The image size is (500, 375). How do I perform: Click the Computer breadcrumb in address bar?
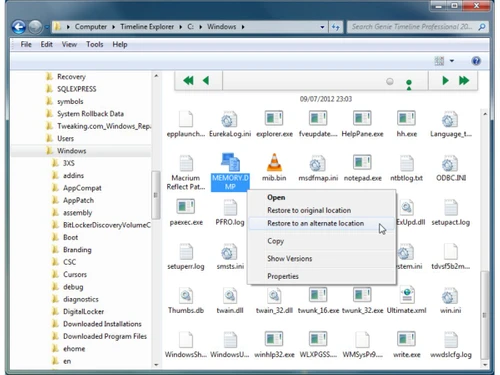tap(91, 27)
